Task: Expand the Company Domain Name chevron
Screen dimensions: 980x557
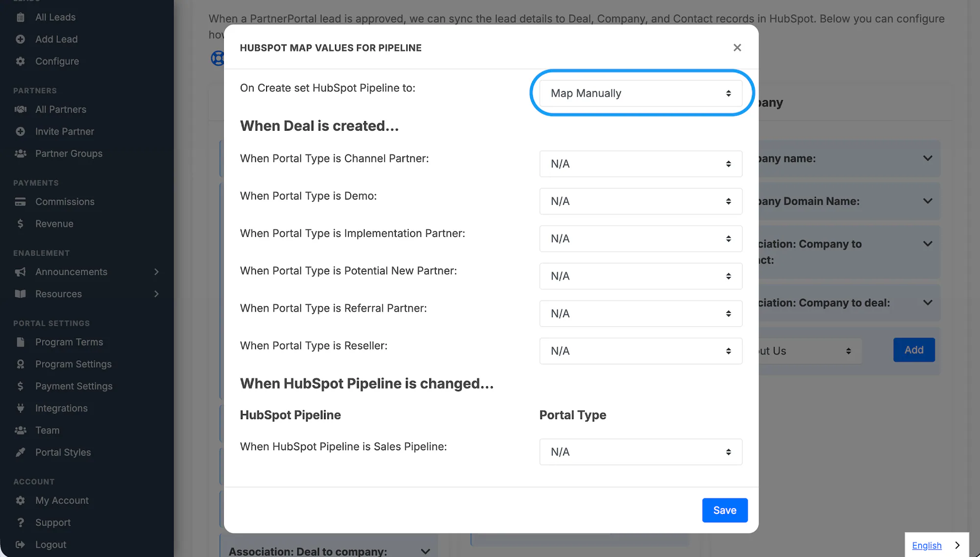Action: [x=928, y=201]
